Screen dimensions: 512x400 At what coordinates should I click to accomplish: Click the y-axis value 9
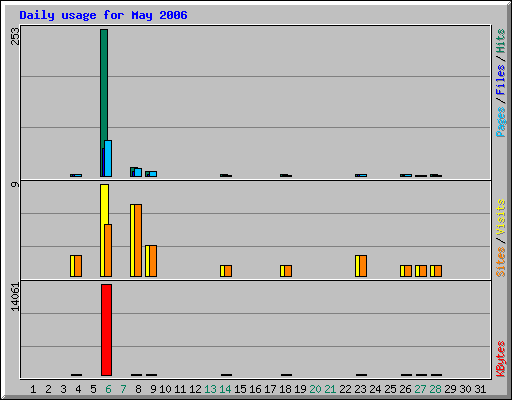pyautogui.click(x=15, y=184)
